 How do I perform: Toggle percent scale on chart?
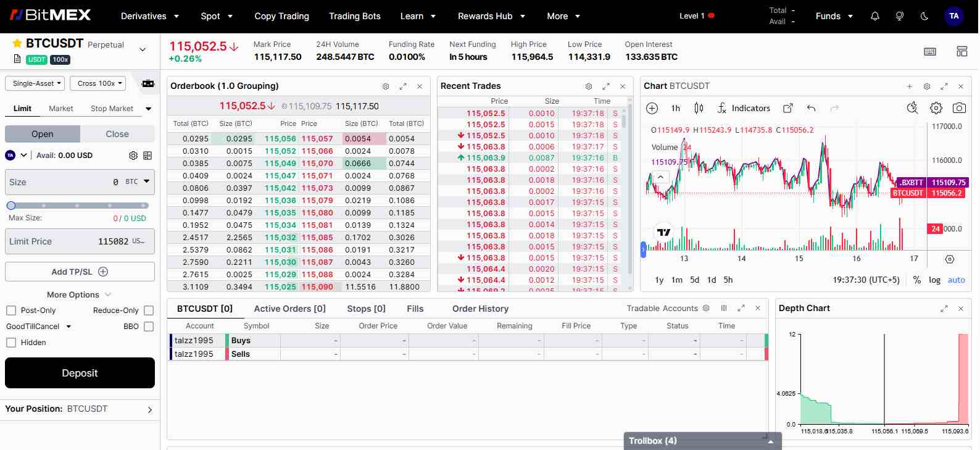(916, 280)
